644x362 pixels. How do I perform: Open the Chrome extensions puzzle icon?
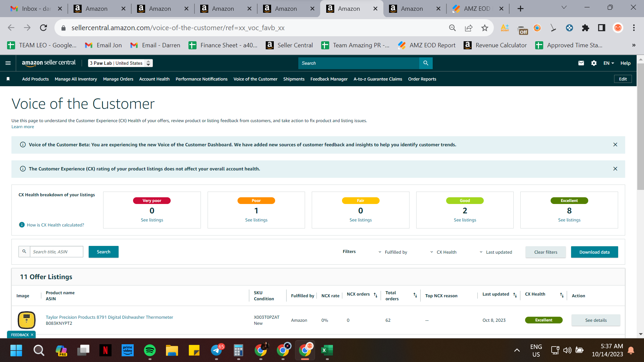pyautogui.click(x=585, y=28)
